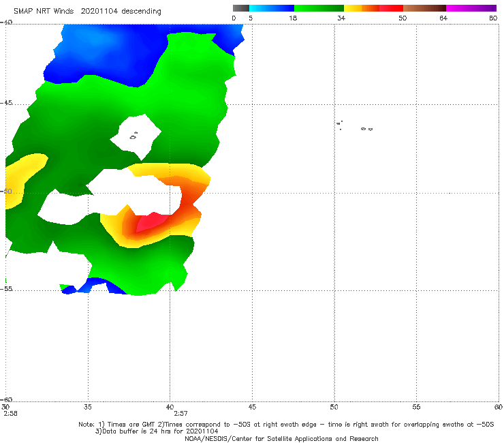Click the color bar tick label '5'

tap(251, 18)
